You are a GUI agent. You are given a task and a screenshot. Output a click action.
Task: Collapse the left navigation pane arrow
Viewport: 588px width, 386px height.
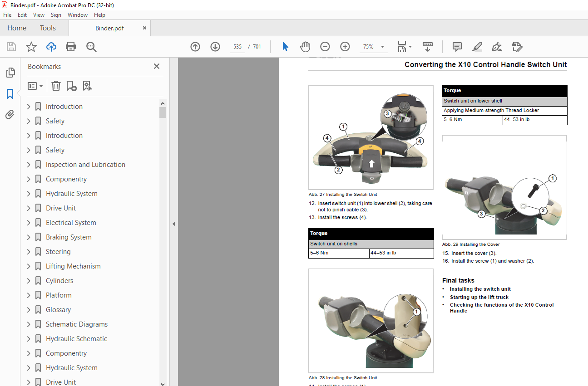coord(173,224)
